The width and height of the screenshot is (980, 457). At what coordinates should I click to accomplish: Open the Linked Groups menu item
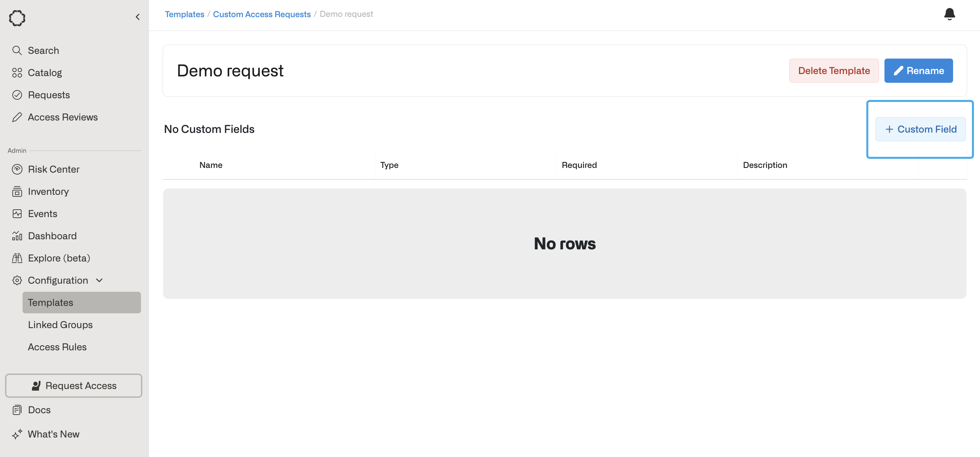pos(60,325)
